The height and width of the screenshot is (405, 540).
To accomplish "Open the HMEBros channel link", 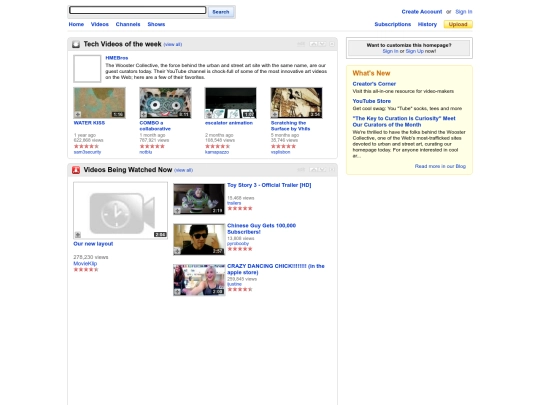I will 117,58.
